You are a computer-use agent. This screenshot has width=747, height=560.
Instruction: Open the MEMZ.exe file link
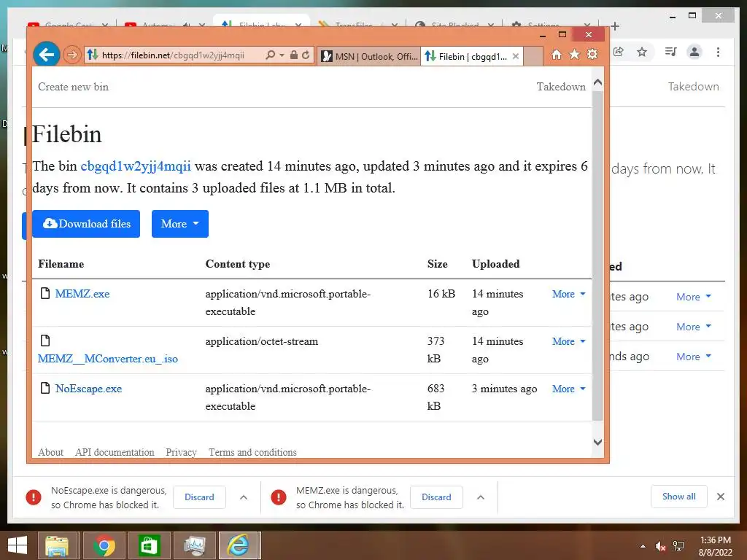(82, 294)
